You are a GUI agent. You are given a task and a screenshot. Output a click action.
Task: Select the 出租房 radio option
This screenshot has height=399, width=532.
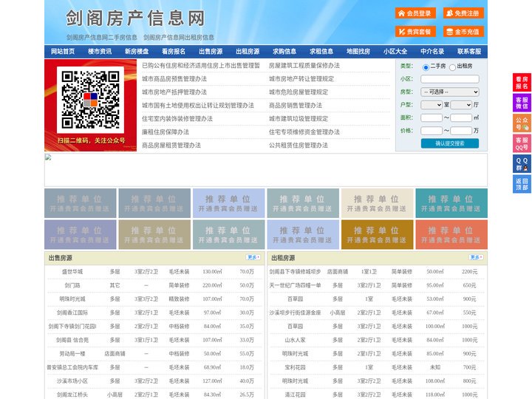click(452, 67)
